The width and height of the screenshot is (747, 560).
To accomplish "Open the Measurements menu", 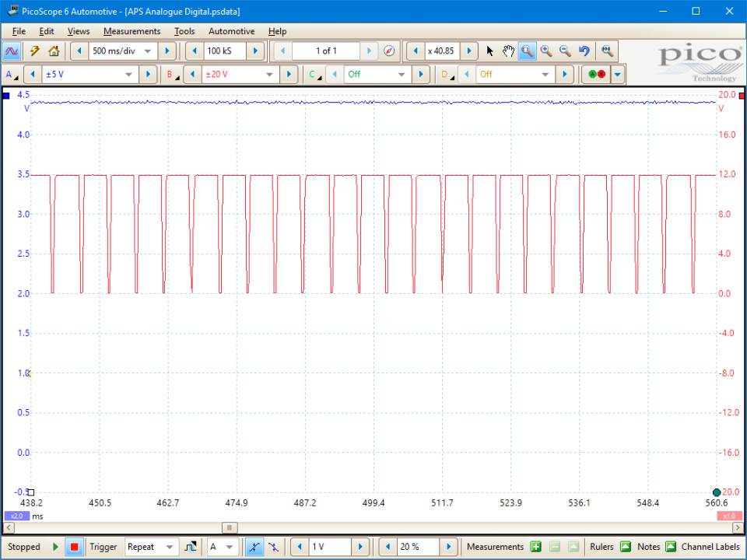I will pos(132,31).
